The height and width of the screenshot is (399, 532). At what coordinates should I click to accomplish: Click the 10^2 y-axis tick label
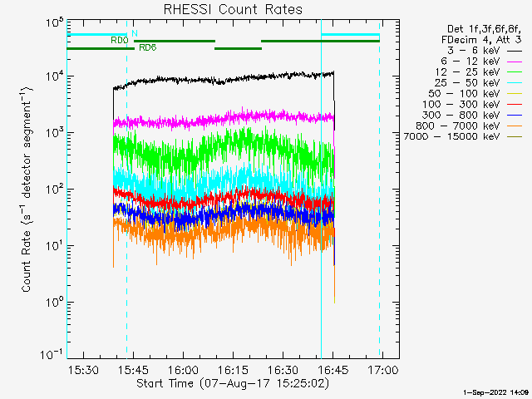pos(53,188)
